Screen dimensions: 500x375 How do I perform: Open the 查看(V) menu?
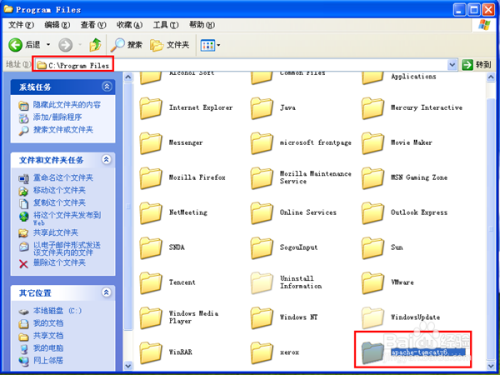[93, 25]
